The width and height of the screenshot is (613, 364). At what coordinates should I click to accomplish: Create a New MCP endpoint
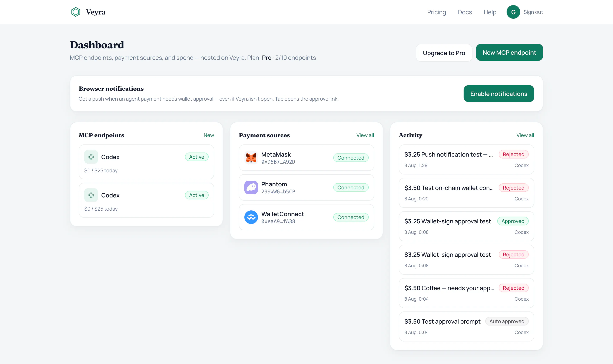pos(509,53)
